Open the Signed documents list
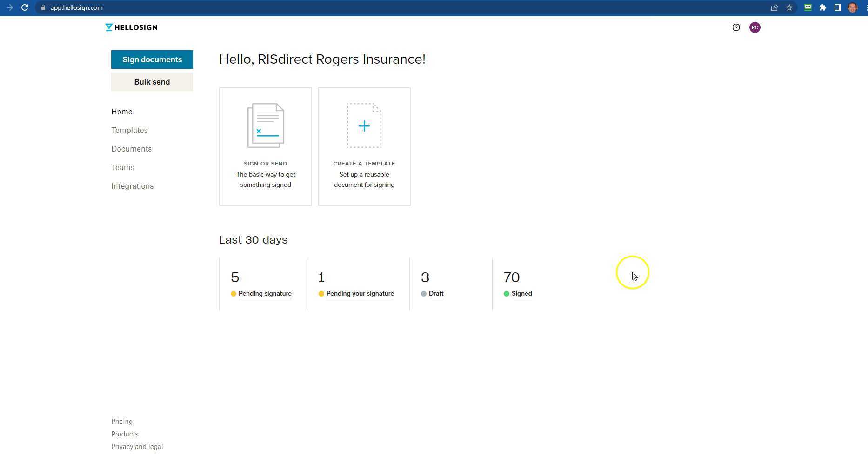 pyautogui.click(x=521, y=294)
